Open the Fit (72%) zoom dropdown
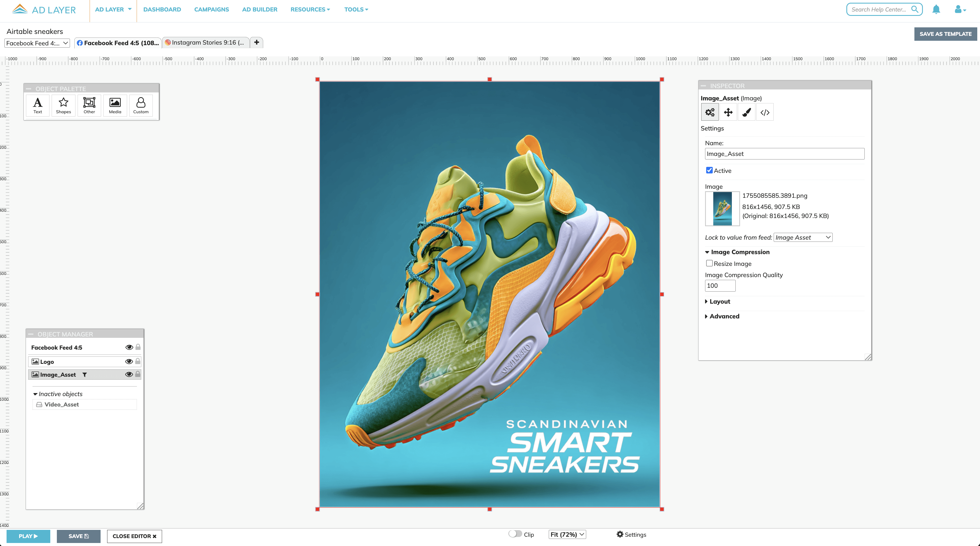The image size is (980, 546). [567, 535]
